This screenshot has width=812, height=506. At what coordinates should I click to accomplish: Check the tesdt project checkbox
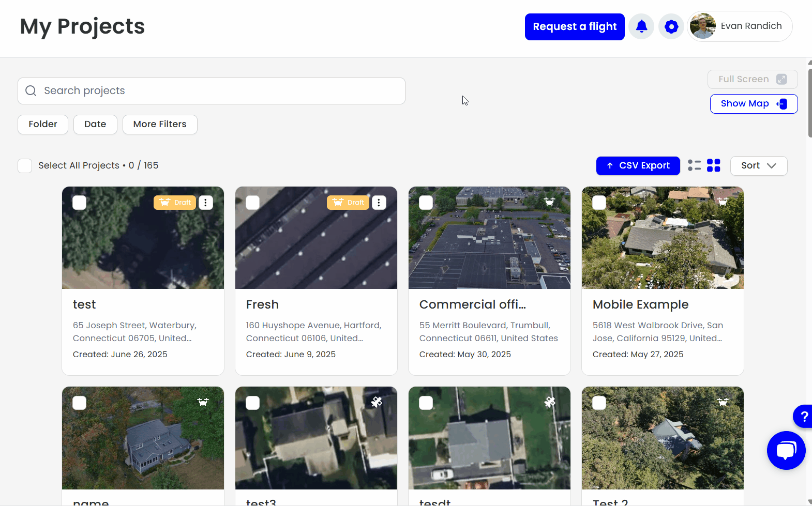426,403
